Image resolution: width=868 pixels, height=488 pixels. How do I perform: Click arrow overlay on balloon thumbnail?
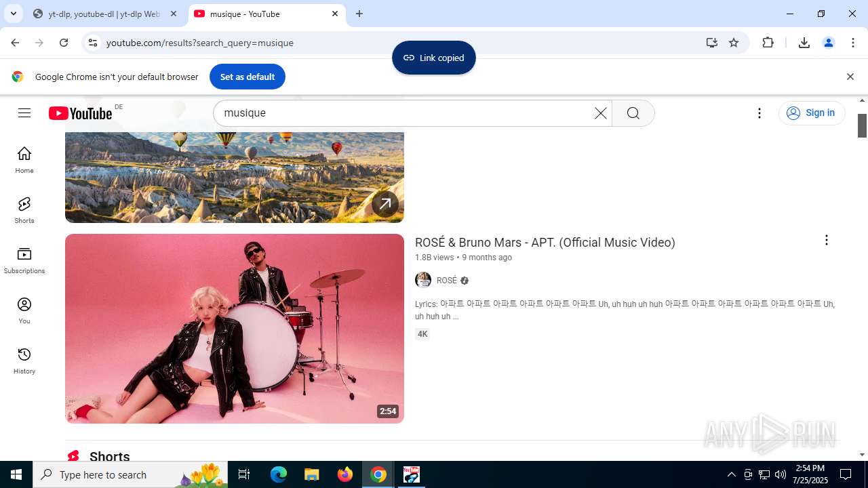coord(385,203)
